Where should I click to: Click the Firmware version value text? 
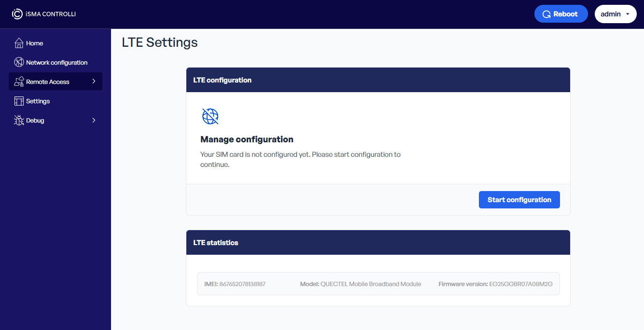pos(521,284)
